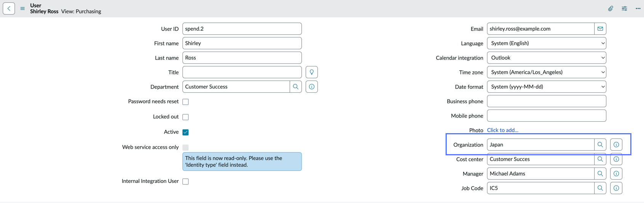Preview the Job Code record info icon
This screenshot has height=203, width=644.
click(x=616, y=188)
